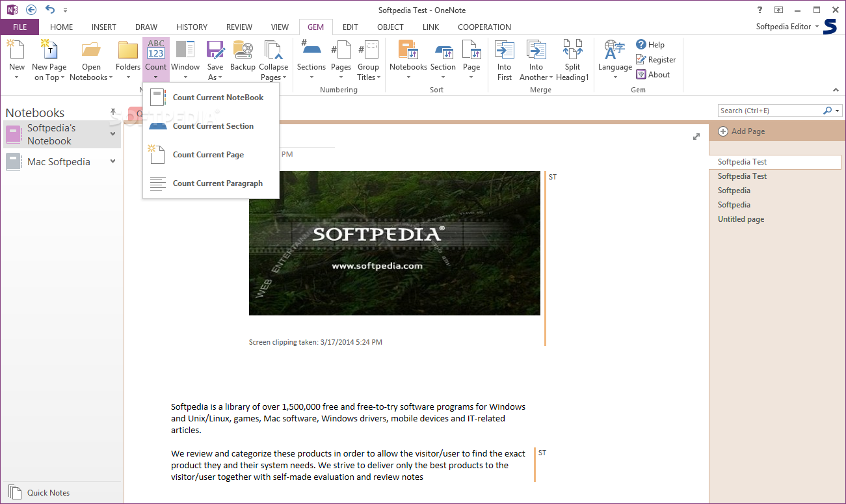
Task: Switch to the DRAW ribbon tab
Action: [146, 27]
